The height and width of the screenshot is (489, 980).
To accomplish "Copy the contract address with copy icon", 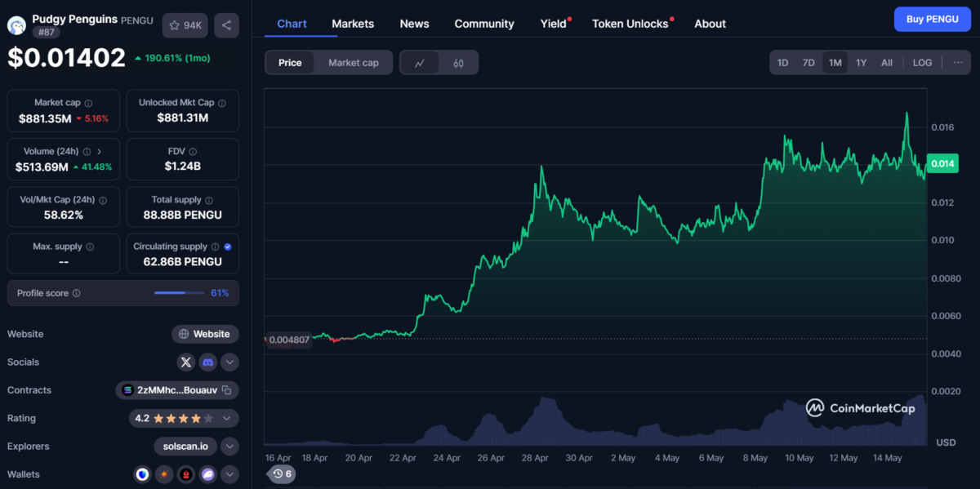I will (227, 390).
